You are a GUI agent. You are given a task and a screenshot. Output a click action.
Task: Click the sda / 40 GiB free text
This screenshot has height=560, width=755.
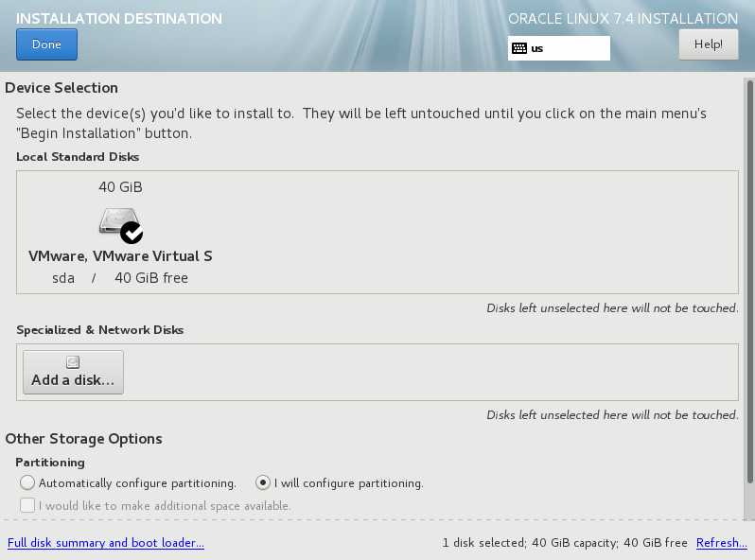(120, 278)
